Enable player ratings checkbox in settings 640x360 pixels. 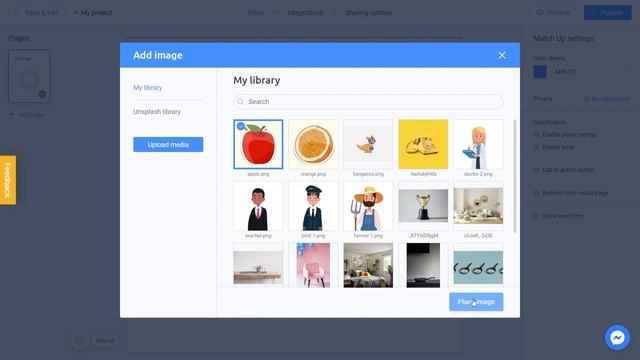(536, 135)
